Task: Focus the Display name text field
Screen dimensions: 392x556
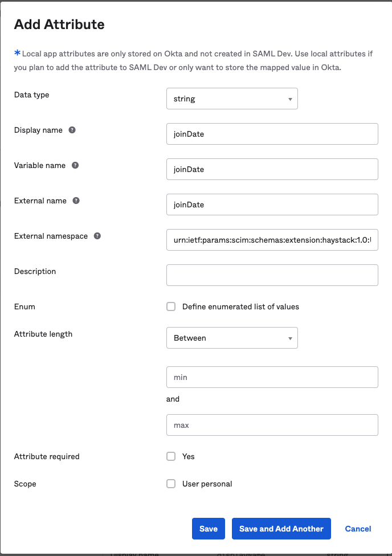Action: coord(272,134)
